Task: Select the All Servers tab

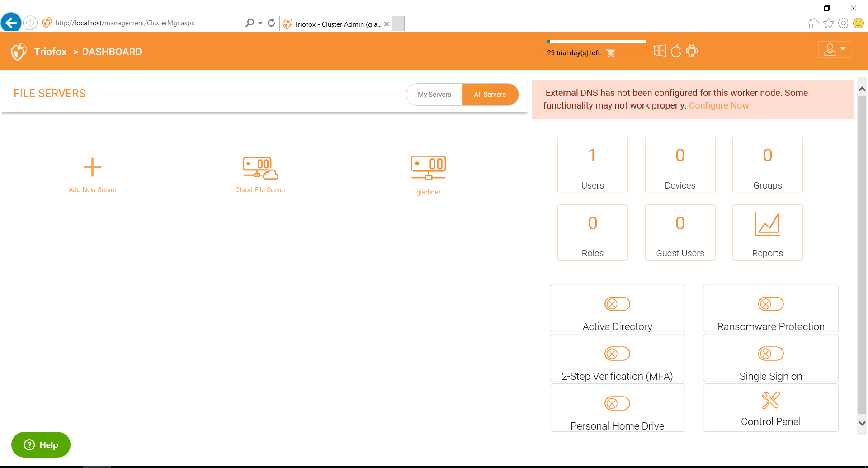Action: (490, 95)
